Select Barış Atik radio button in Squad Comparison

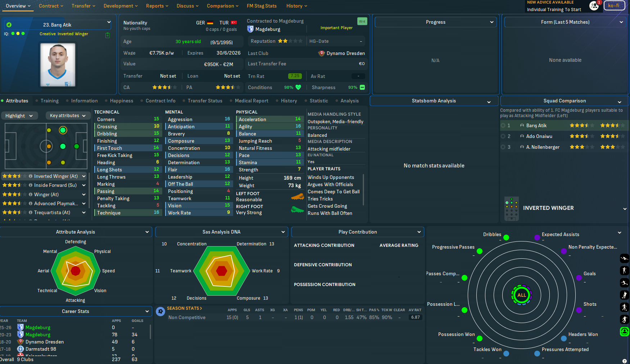point(503,125)
